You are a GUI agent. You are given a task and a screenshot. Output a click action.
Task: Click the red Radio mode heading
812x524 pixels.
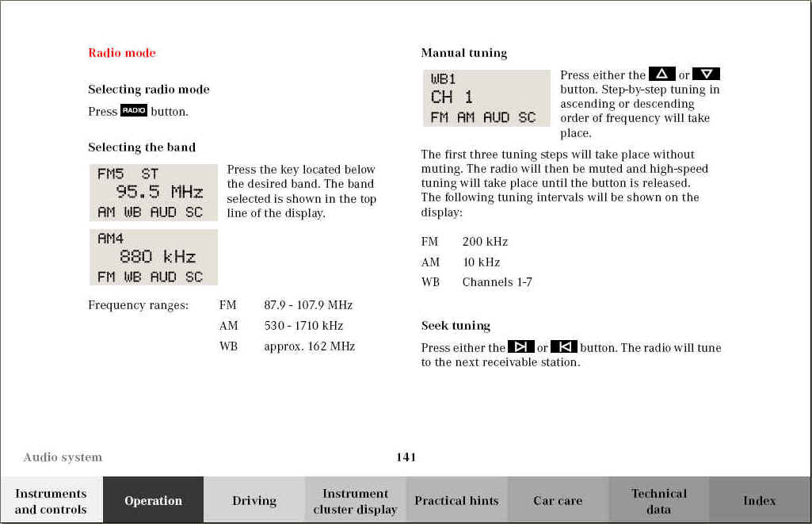click(122, 53)
